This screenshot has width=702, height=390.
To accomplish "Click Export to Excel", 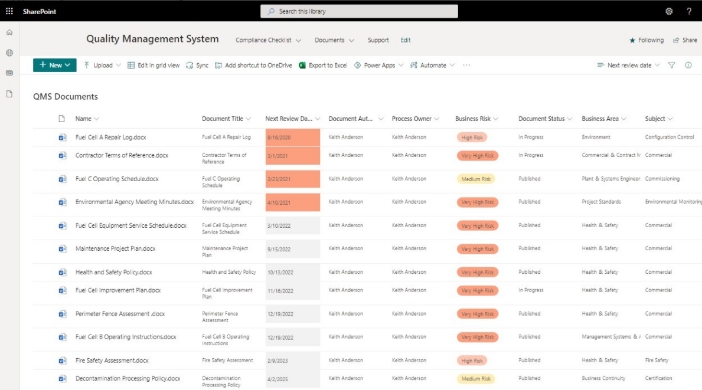I will click(323, 65).
